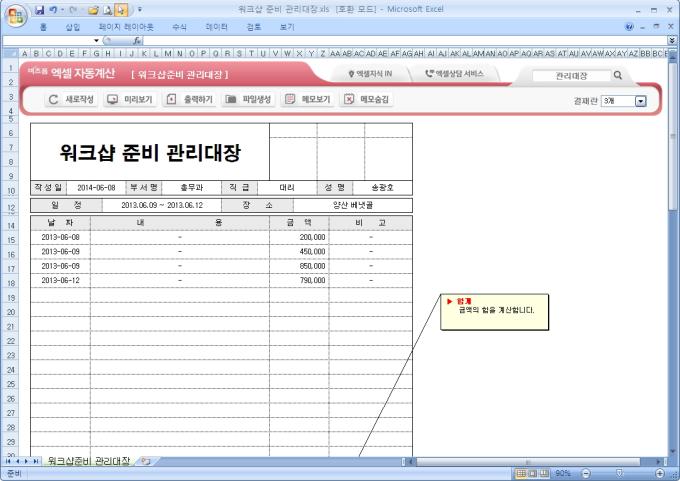The image size is (680, 481).
Task: Click the zoom slider handle
Action: coord(620,473)
